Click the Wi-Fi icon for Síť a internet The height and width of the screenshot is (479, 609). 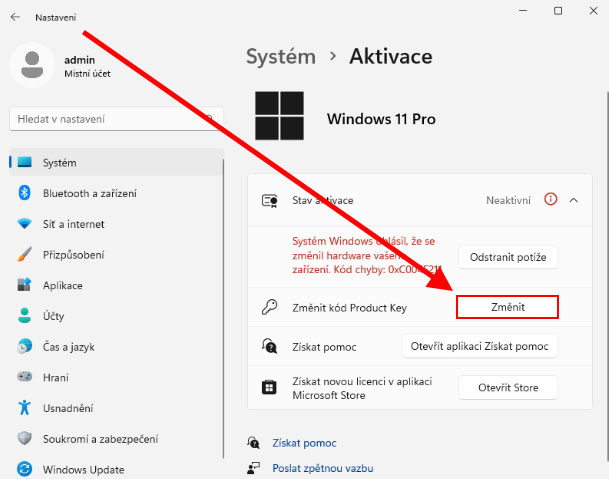pos(24,224)
